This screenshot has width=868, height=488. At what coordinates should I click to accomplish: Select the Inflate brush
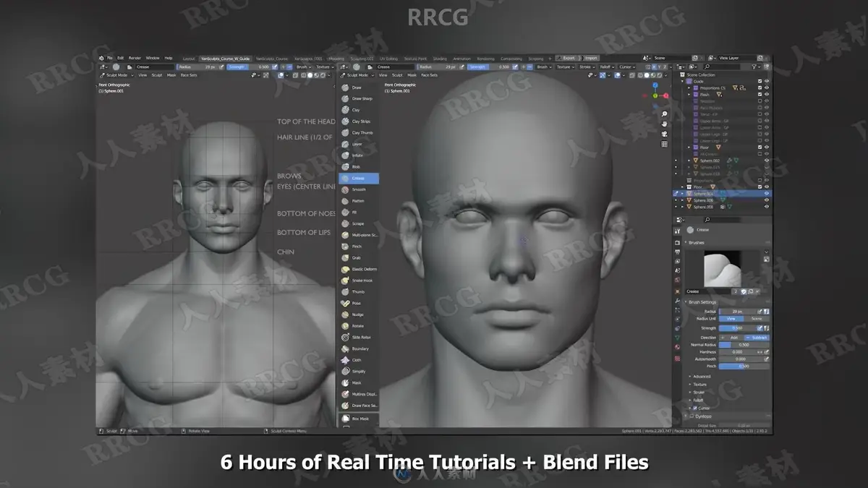[358, 155]
